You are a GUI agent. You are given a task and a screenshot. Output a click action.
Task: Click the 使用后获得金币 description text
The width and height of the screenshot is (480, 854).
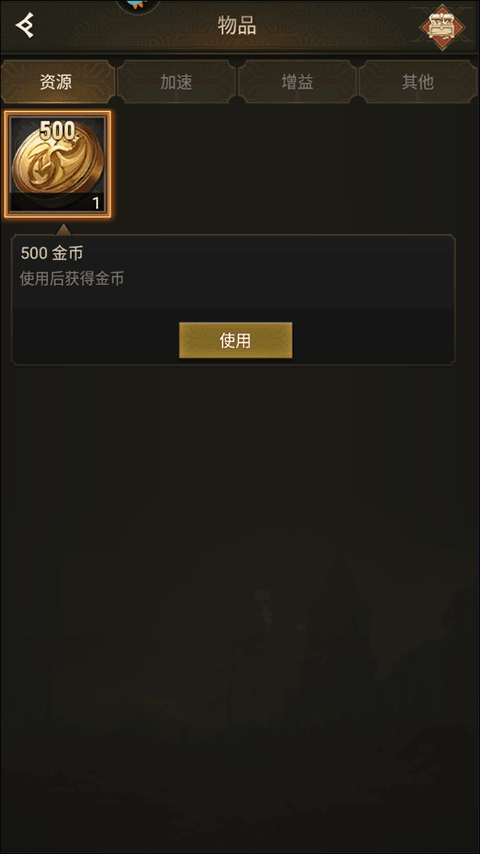[x=72, y=279]
